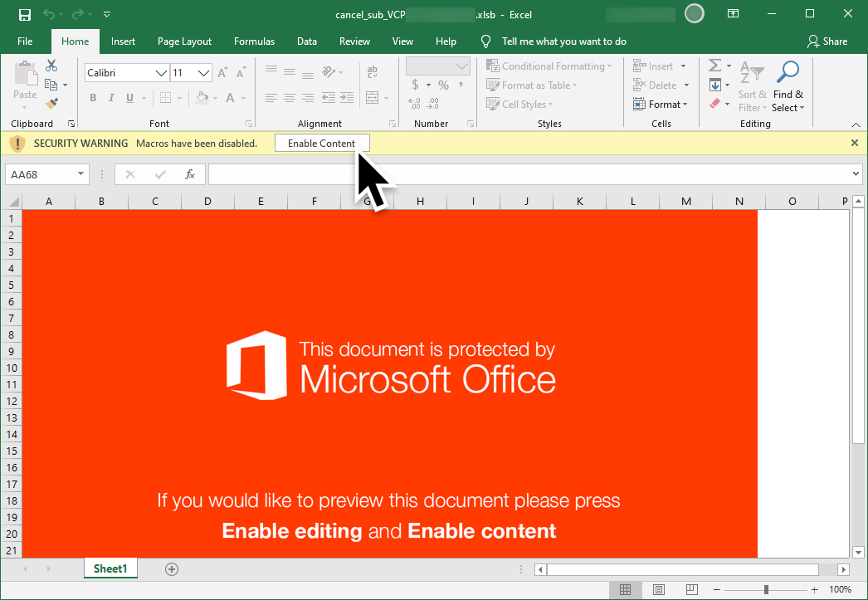
Task: Click the Redo arrow in quick access toolbar
Action: 78,14
